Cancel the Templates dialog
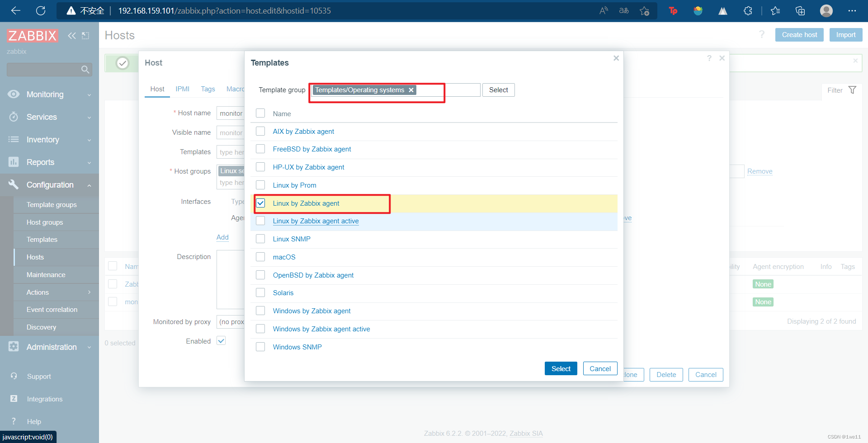This screenshot has height=443, width=868. point(600,369)
